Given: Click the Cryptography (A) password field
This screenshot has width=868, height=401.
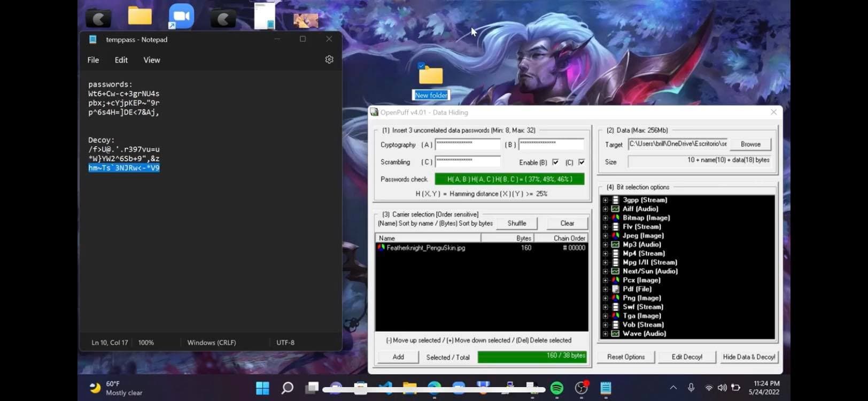Looking at the screenshot, I should [x=468, y=144].
